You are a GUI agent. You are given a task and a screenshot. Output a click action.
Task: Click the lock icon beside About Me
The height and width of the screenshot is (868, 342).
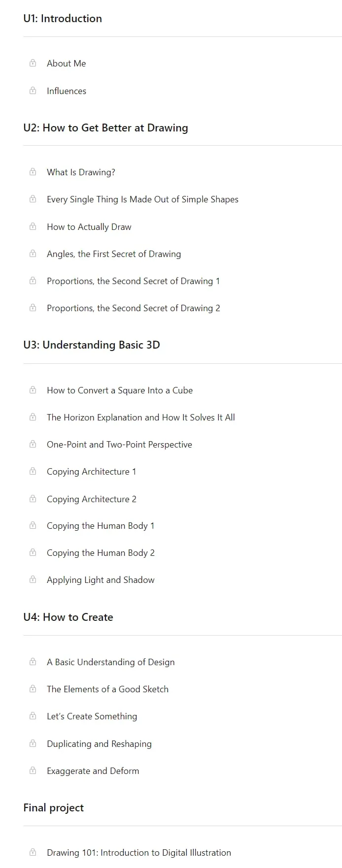coord(33,63)
